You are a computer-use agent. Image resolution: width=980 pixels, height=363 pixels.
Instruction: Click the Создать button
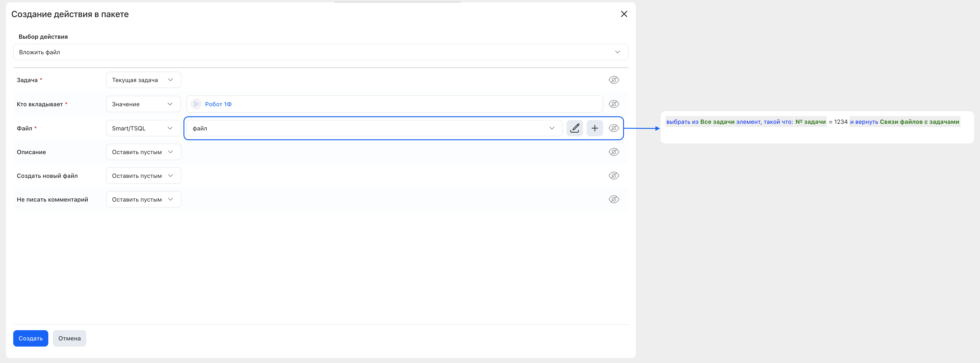point(31,338)
